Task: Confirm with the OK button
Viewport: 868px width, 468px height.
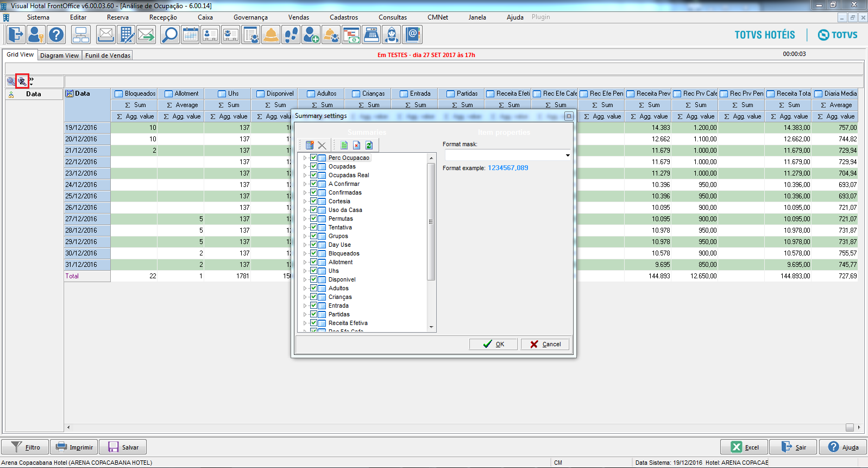Action: click(494, 344)
